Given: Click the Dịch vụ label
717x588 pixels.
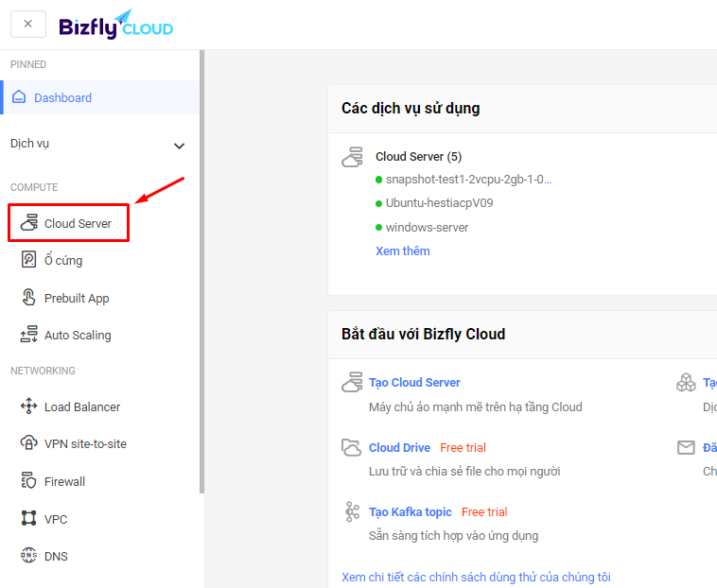Looking at the screenshot, I should pos(29,144).
